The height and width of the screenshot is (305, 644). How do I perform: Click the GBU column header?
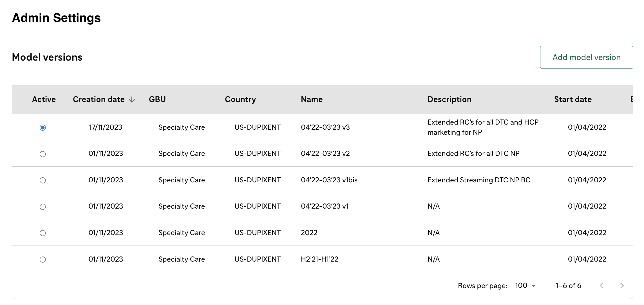tap(157, 99)
